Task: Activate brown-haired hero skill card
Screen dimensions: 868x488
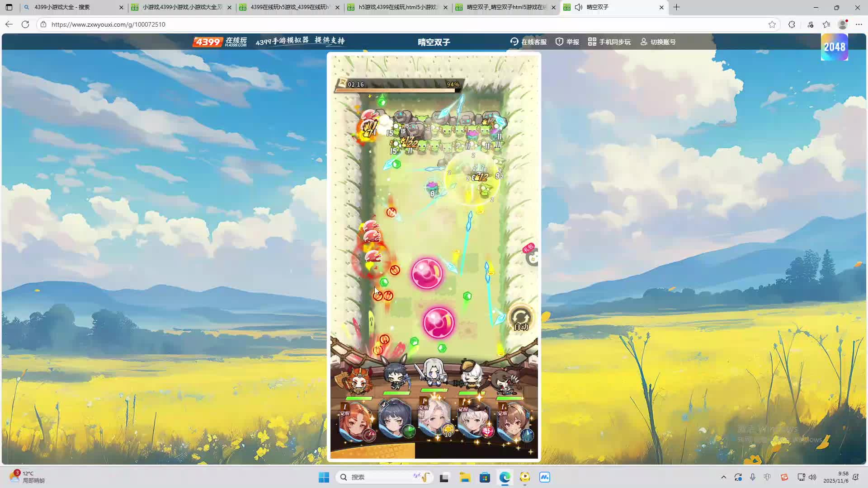Action: pos(514,422)
